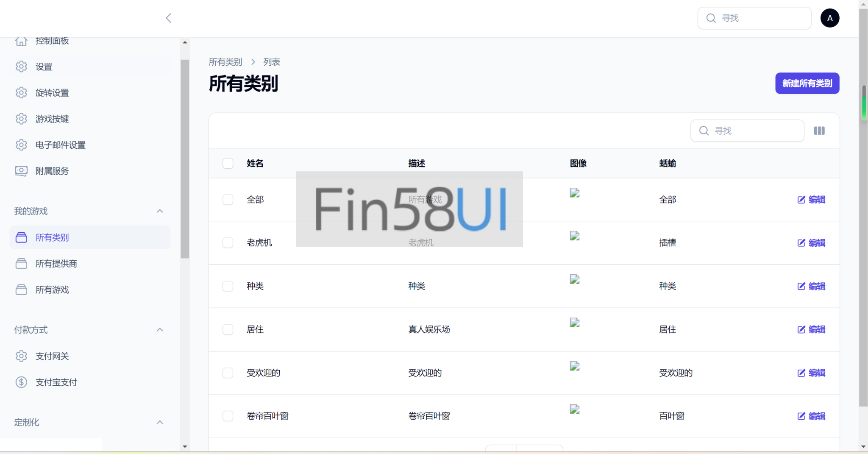The image size is (868, 454).
Task: Click the dollar icon for 支付宝支付
Action: point(21,382)
